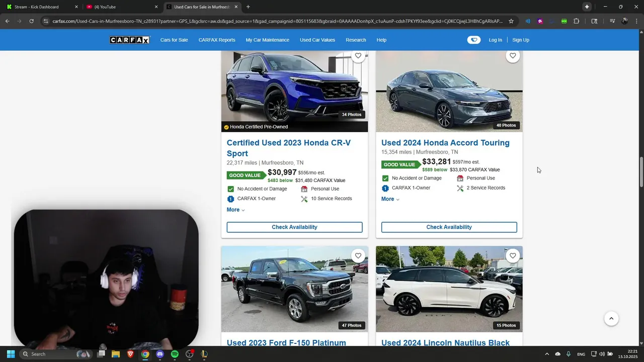Screen dimensions: 644x362
Task: Click the 10 Service Records wrench icon
Action: pyautogui.click(x=304, y=199)
